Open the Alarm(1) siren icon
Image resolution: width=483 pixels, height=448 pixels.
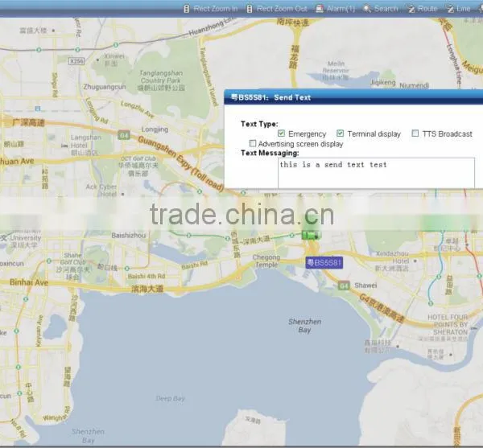(320, 9)
